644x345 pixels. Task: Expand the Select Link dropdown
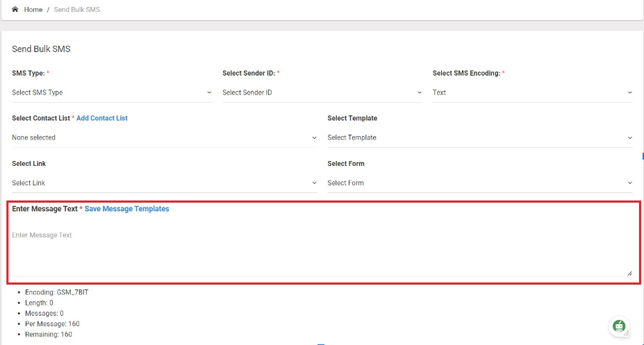tap(165, 183)
